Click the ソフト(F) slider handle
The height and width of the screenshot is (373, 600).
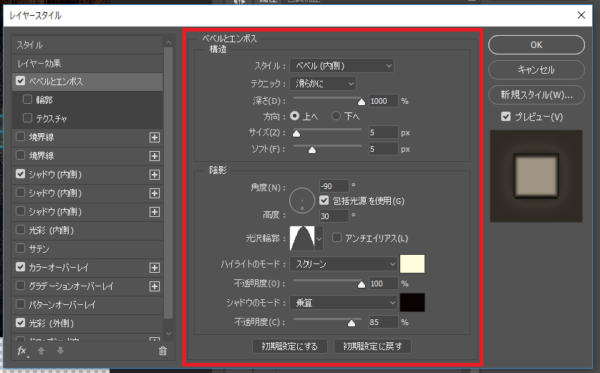312,150
